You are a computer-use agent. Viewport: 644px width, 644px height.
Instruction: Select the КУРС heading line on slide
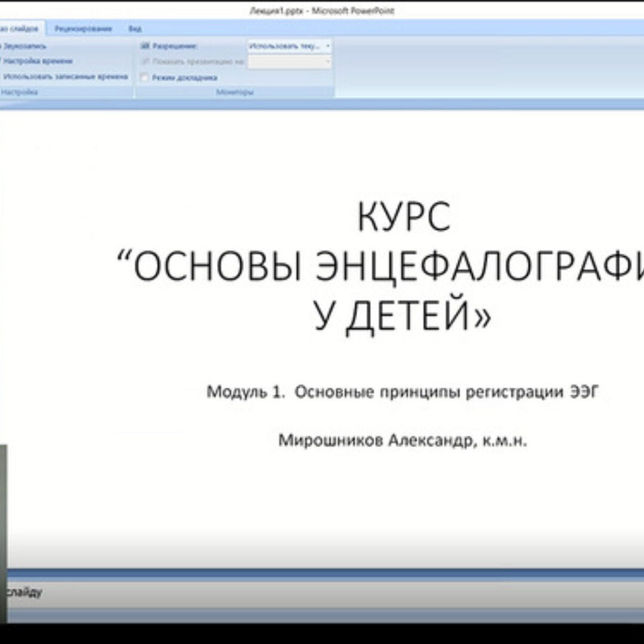click(404, 218)
